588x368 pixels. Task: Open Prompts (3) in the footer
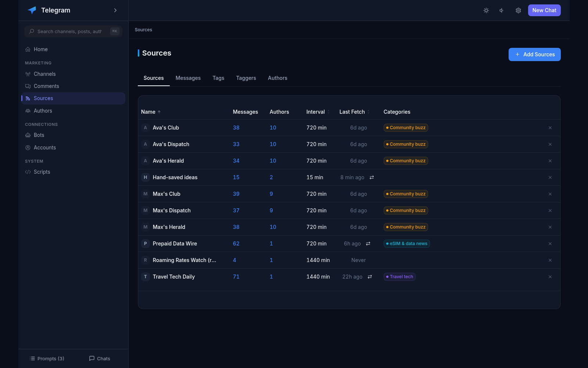click(x=47, y=358)
